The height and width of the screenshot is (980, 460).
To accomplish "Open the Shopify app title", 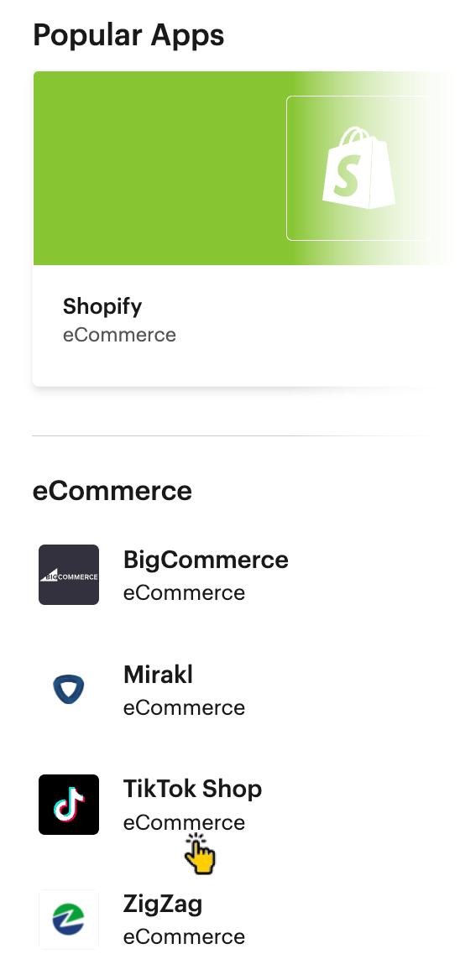I will tap(102, 306).
